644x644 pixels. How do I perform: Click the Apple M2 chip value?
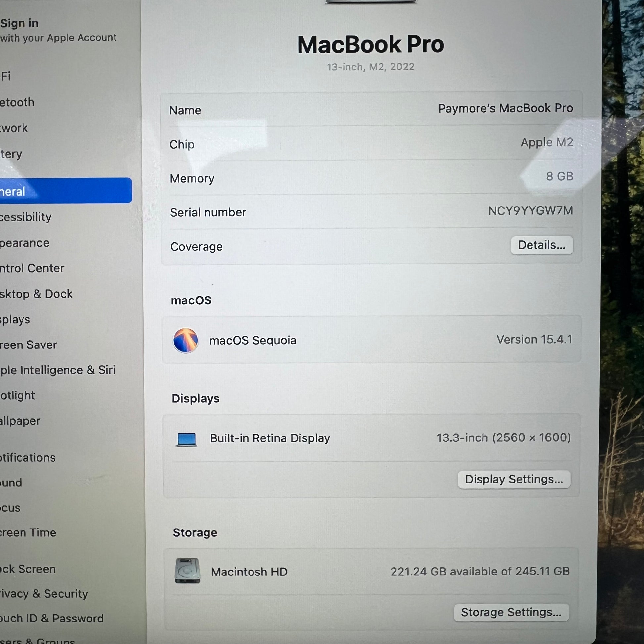pyautogui.click(x=547, y=143)
